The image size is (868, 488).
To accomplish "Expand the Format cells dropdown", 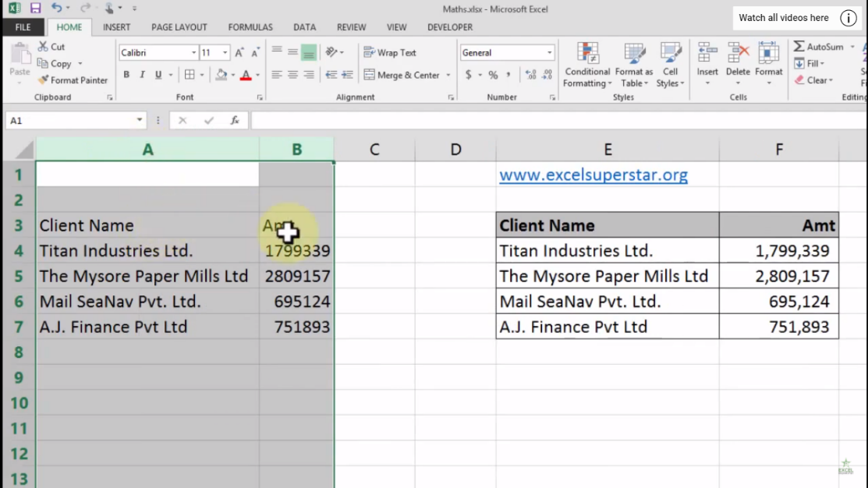I will pos(768,83).
